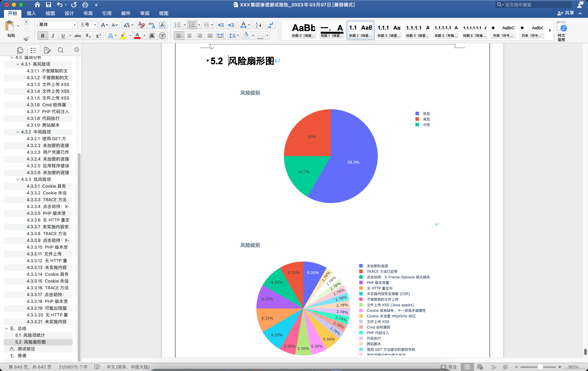Increase paragraph indent
Screen dimensions: 588x371
231,25
